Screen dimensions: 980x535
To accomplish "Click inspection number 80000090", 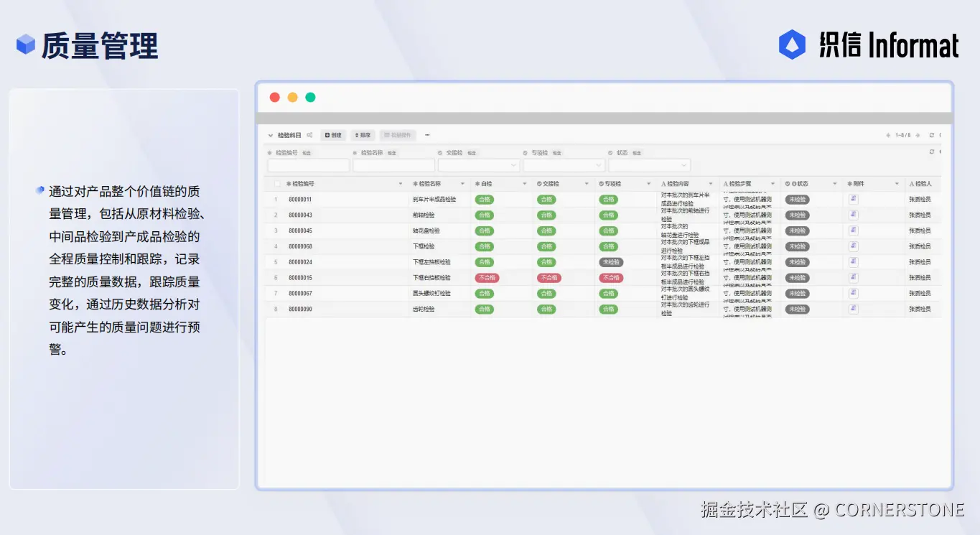I will click(x=300, y=310).
